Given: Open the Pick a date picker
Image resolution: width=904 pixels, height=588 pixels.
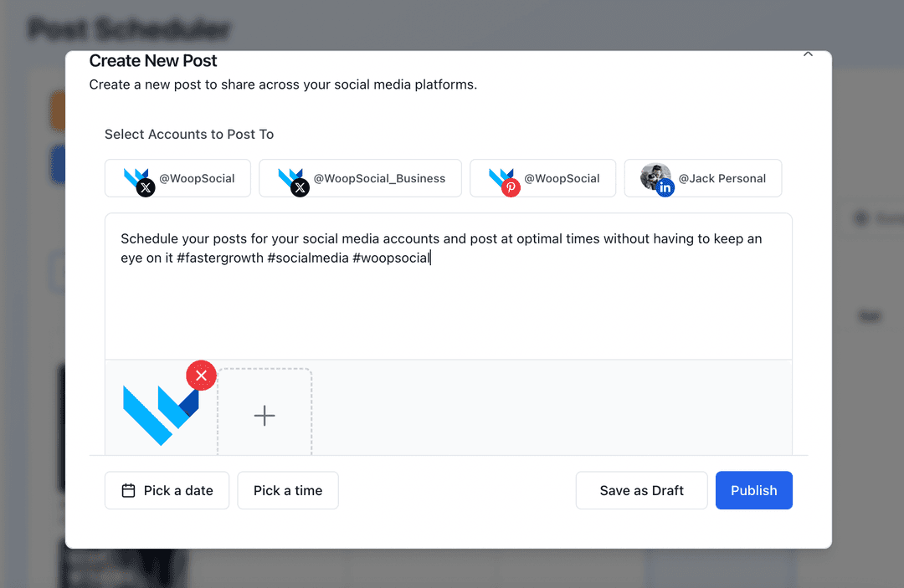Looking at the screenshot, I should [x=177, y=491].
